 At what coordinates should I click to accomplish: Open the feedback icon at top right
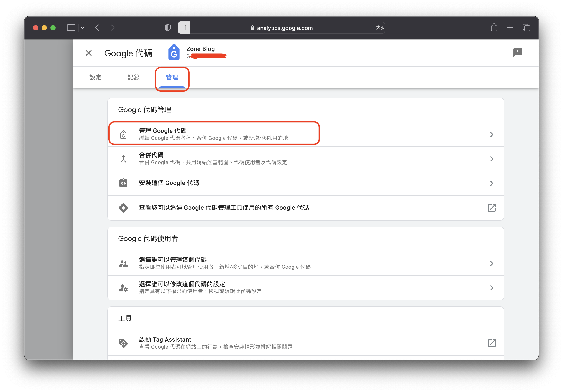click(517, 52)
